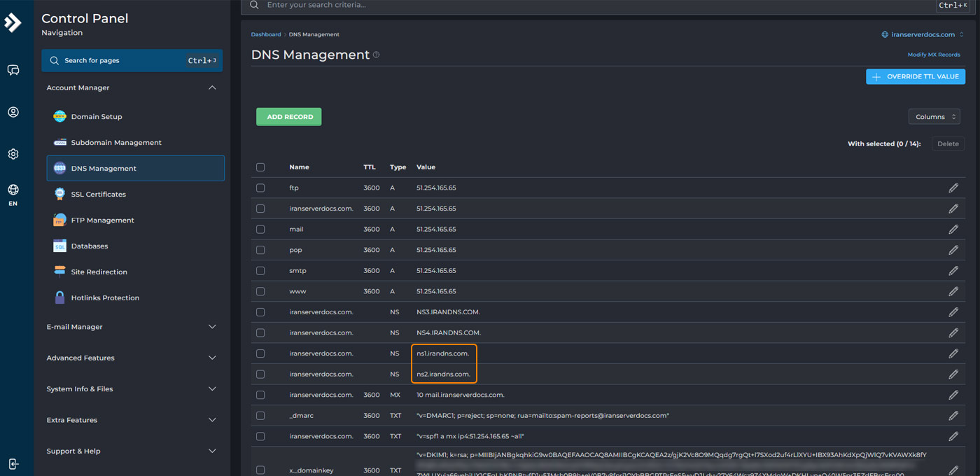This screenshot has height=476, width=980.
Task: Click pencil icon for the _dmarc TXT record
Action: [953, 415]
